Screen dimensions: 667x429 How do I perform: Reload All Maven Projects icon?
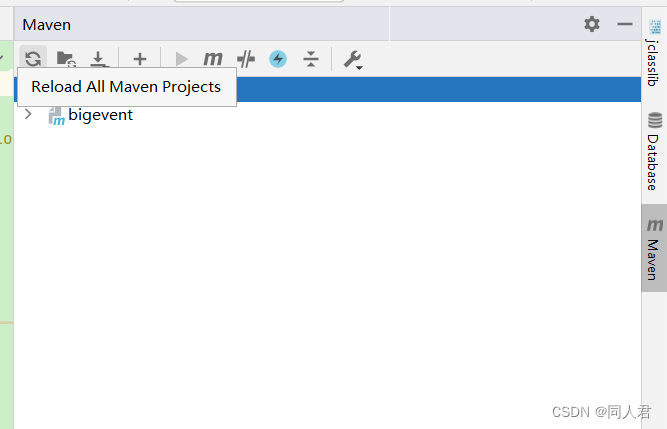point(33,58)
